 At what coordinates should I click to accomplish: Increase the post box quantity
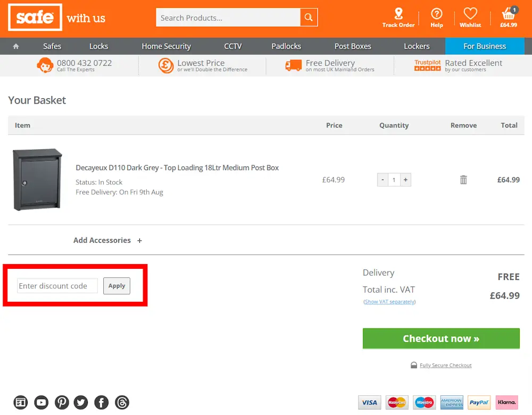point(405,180)
